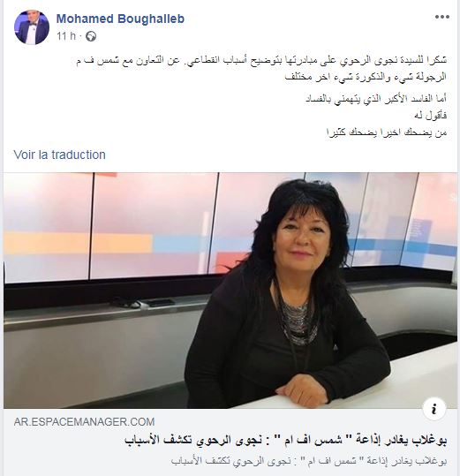Click the phone lying on the studio desk
This screenshot has width=460, height=476.
coord(158,303)
